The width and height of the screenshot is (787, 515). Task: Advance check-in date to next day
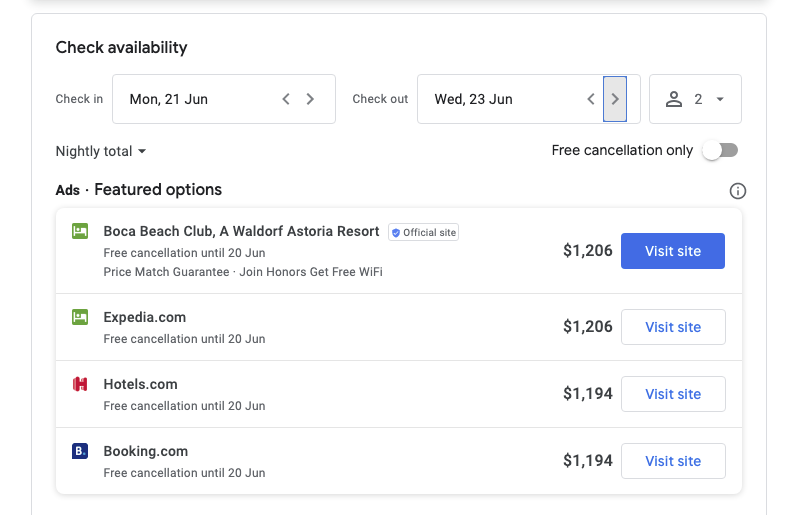[x=310, y=99]
